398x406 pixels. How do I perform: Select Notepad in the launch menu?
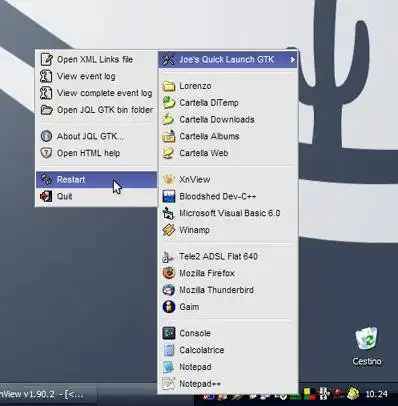pos(228,367)
